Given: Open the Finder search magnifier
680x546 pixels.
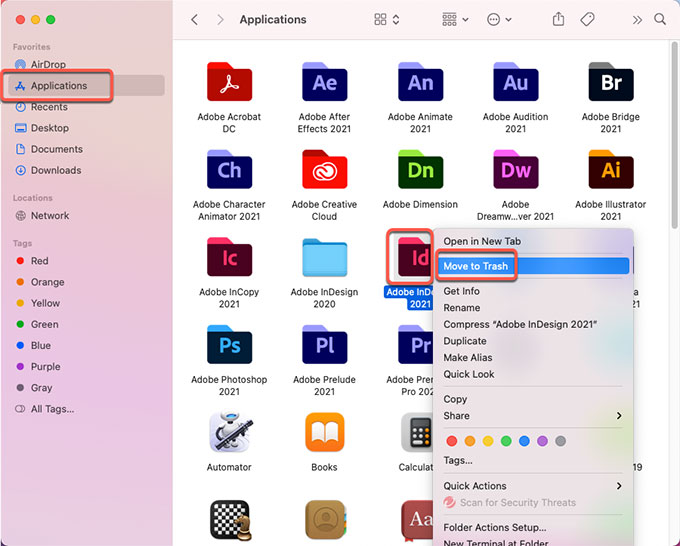Looking at the screenshot, I should coord(660,19).
